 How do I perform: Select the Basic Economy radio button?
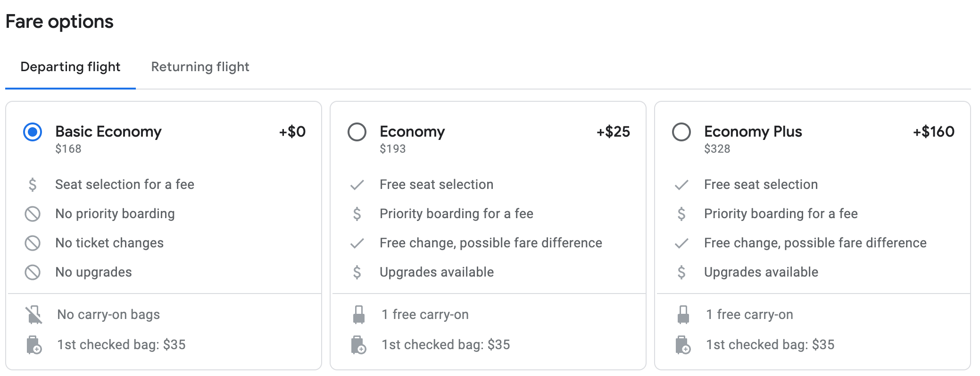(33, 132)
